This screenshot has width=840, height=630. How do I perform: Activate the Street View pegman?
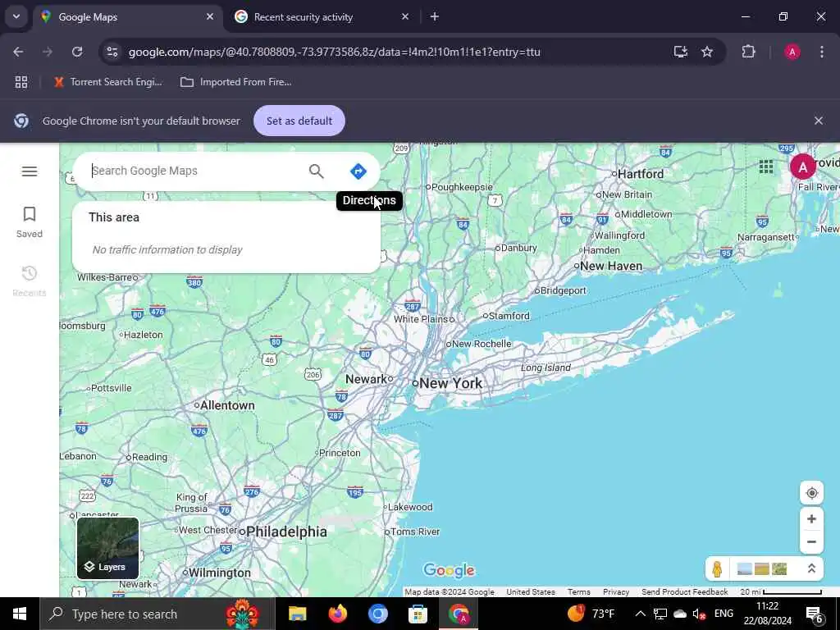tap(717, 568)
